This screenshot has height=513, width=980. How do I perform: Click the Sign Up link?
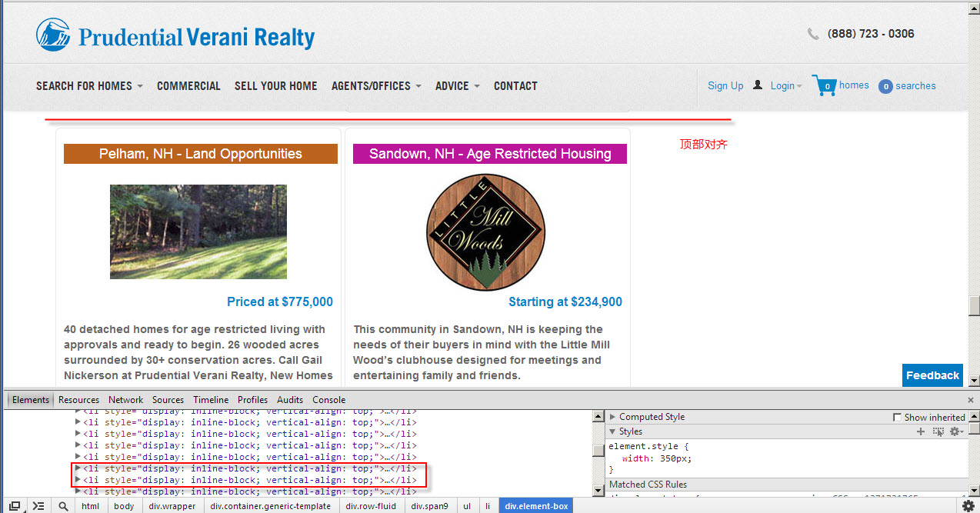[725, 86]
